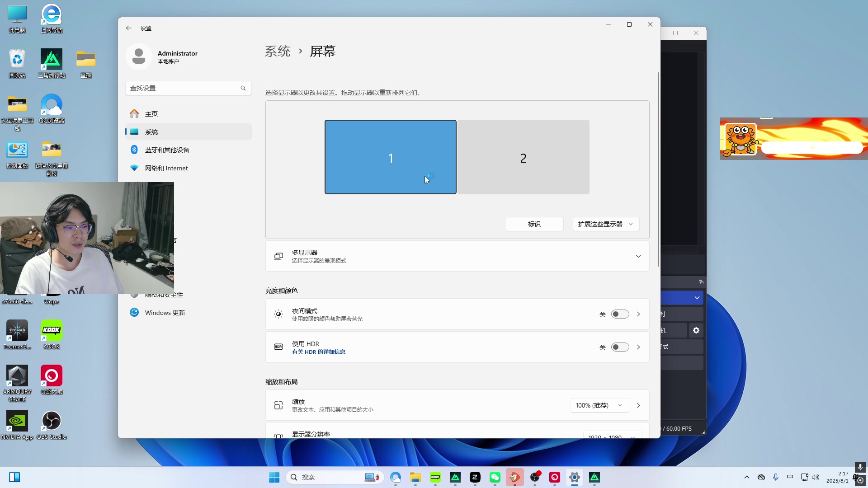Open the 1920 × 1080 resolution dropdown
This screenshot has width=868, height=488.
pyautogui.click(x=612, y=435)
